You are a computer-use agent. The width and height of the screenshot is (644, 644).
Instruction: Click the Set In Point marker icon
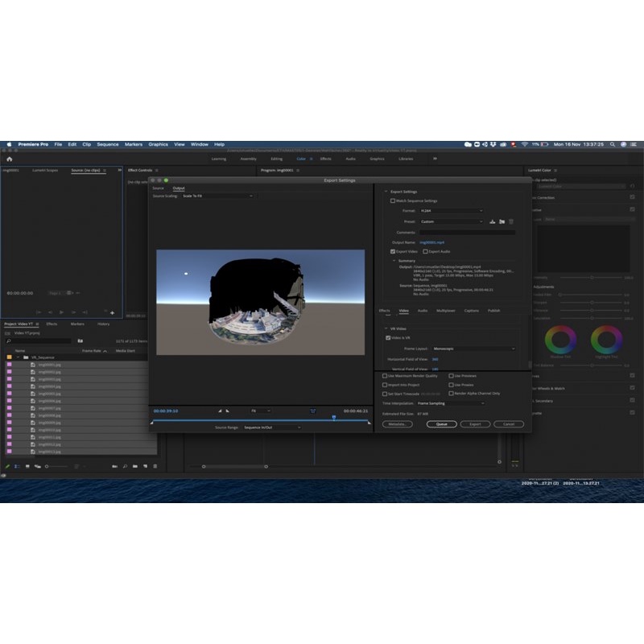click(220, 411)
